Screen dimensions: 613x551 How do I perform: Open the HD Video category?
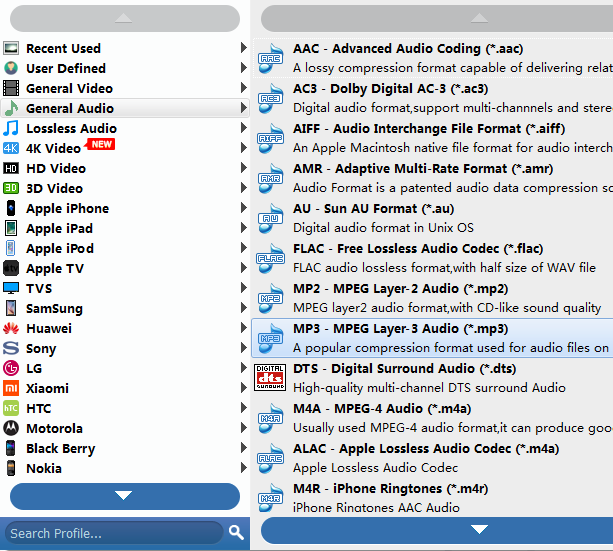click(56, 168)
